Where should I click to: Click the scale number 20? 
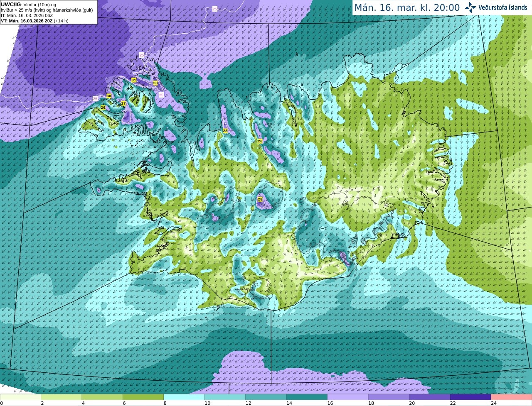point(412,403)
